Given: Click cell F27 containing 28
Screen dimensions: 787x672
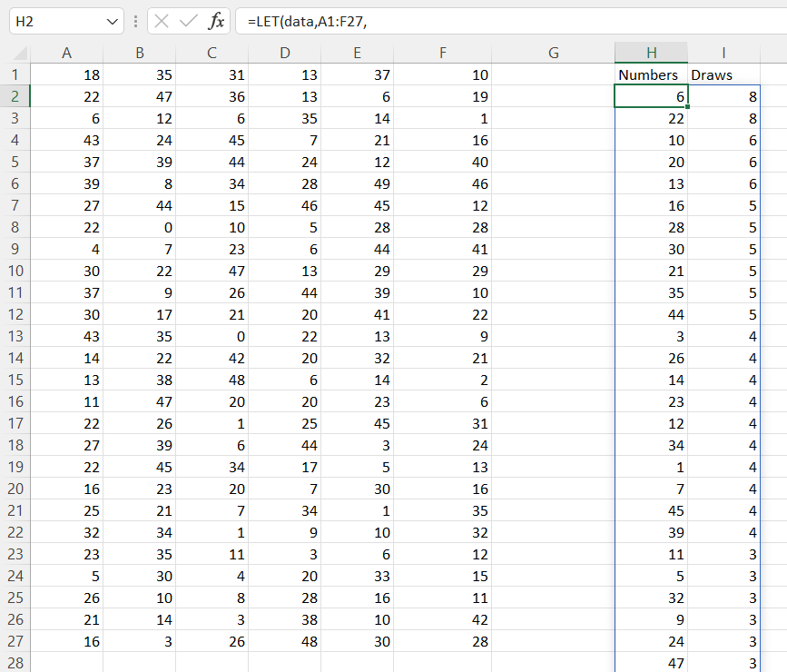Looking at the screenshot, I should click(x=443, y=641).
